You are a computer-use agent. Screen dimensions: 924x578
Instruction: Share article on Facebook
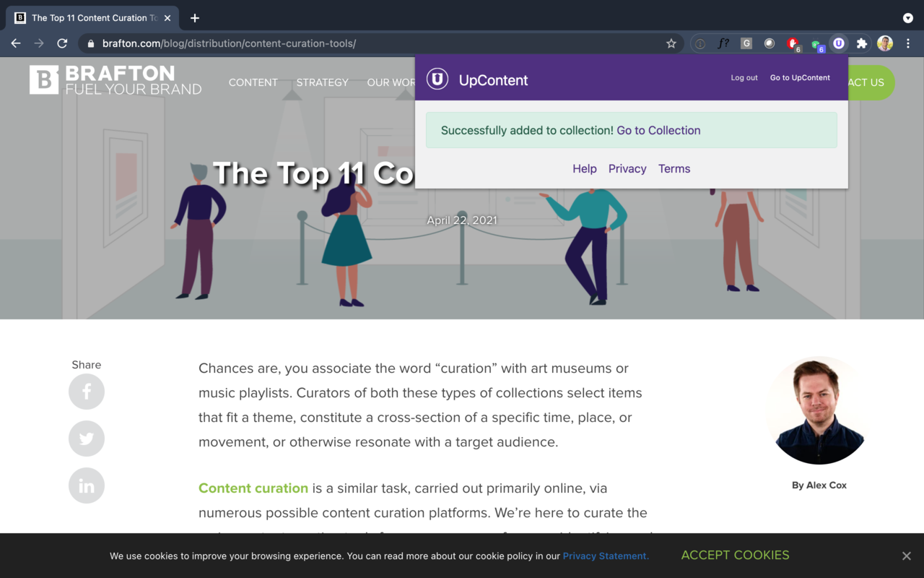(x=87, y=392)
